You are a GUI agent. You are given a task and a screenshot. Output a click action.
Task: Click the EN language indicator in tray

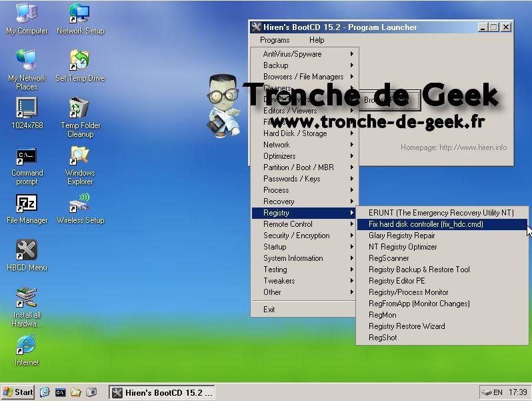(497, 392)
